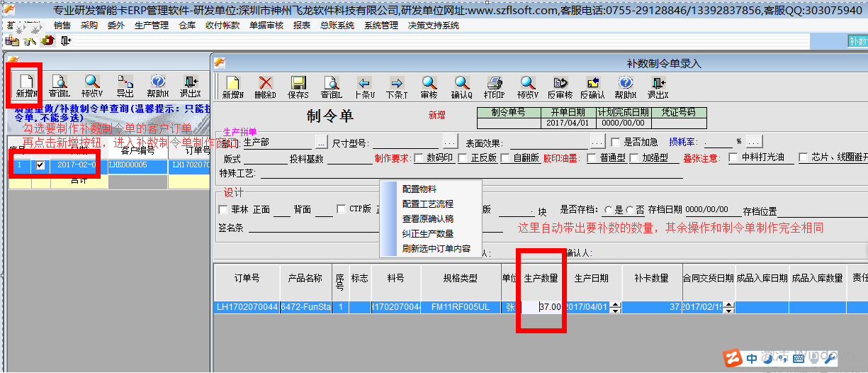Open the 决策支持系统 menu
868x373 pixels.
[x=434, y=26]
